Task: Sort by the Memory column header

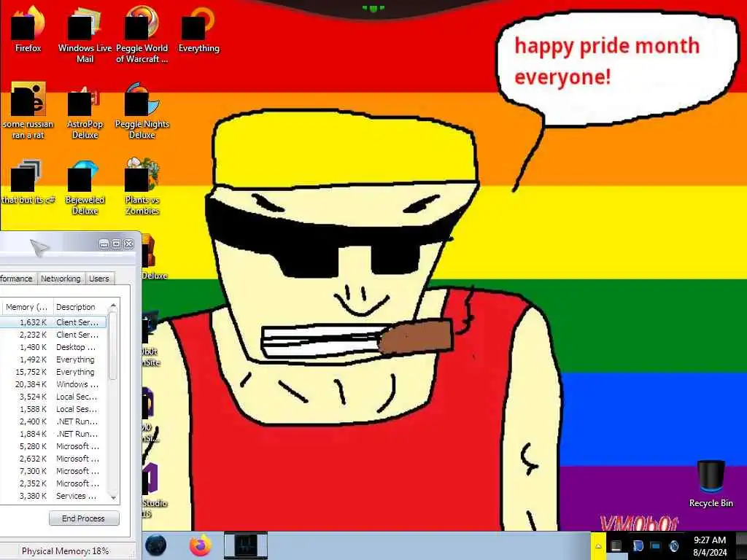Action: pyautogui.click(x=27, y=307)
